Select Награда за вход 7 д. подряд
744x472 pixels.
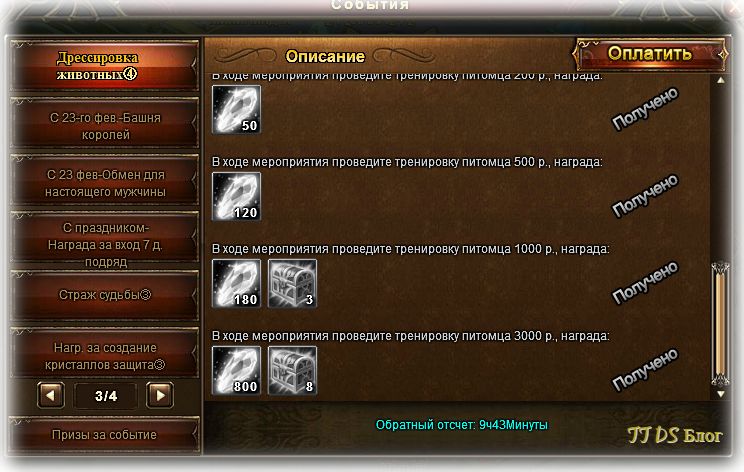104,244
